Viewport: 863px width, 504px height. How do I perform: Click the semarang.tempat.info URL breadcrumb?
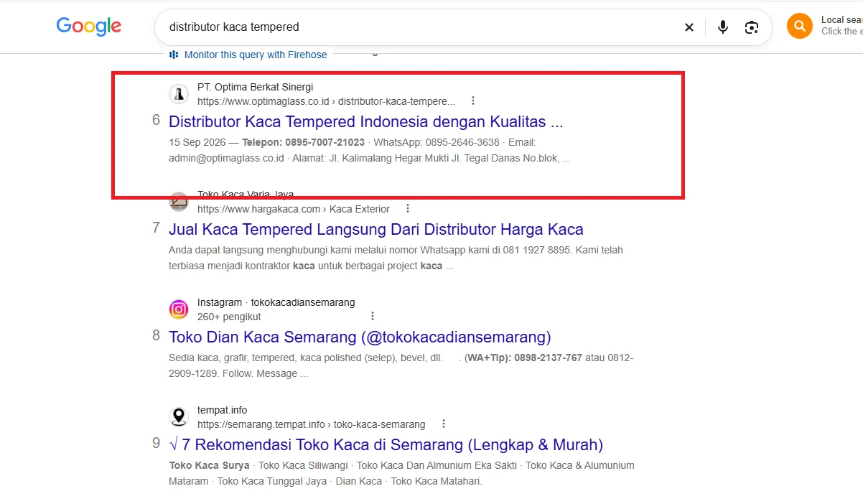point(312,424)
